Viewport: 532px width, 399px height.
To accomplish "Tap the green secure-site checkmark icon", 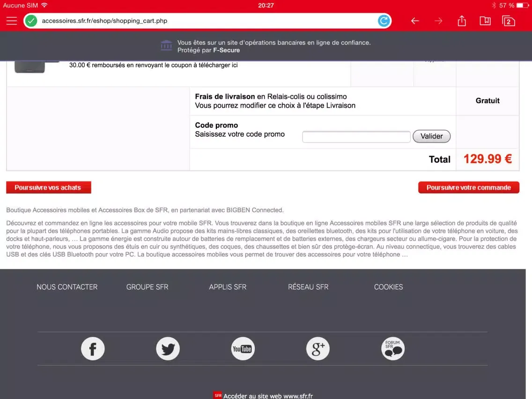I will coord(31,21).
